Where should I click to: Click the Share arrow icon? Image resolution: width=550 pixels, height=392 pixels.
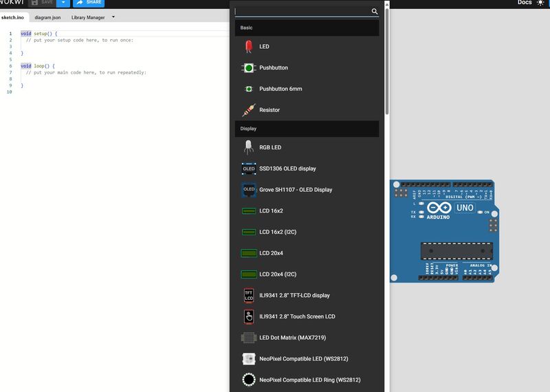pyautogui.click(x=80, y=2)
